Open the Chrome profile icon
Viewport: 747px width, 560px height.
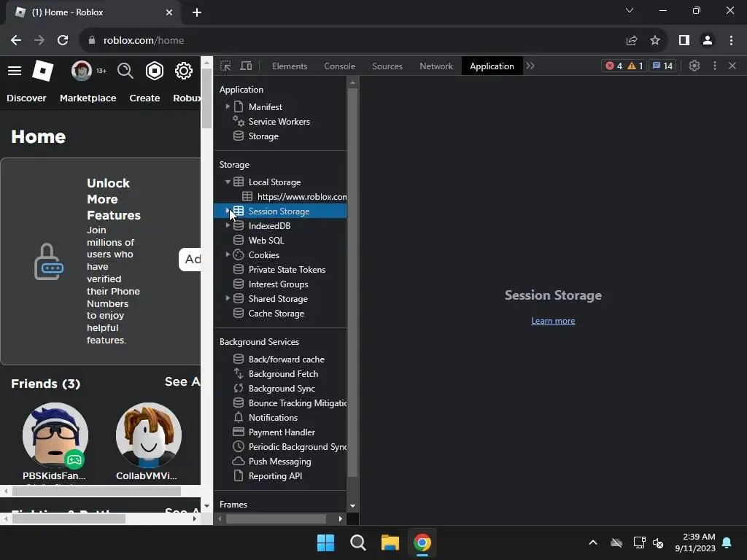click(x=708, y=41)
